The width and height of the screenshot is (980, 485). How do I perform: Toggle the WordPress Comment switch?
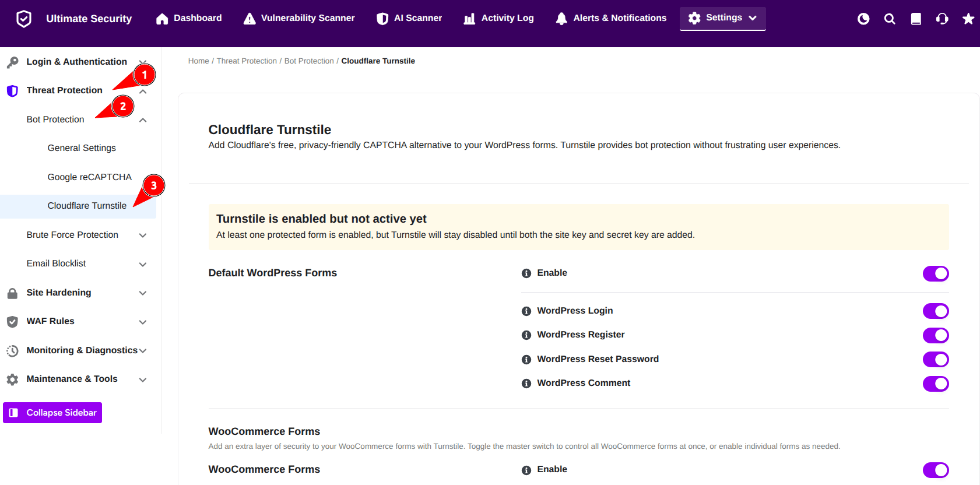[x=936, y=384]
